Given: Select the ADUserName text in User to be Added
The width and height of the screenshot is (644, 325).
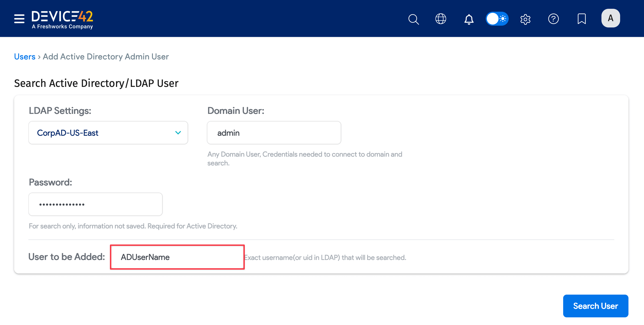Looking at the screenshot, I should click(145, 257).
